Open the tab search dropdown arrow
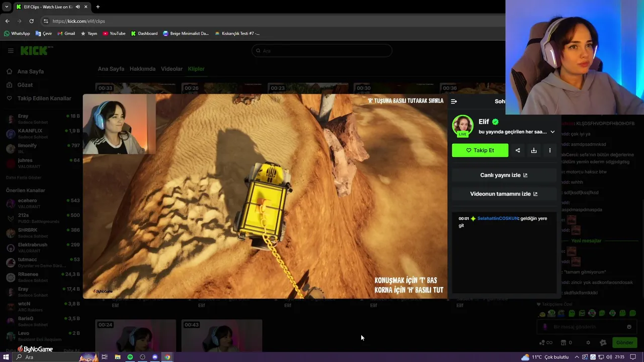The height and width of the screenshot is (362, 644). [6, 7]
